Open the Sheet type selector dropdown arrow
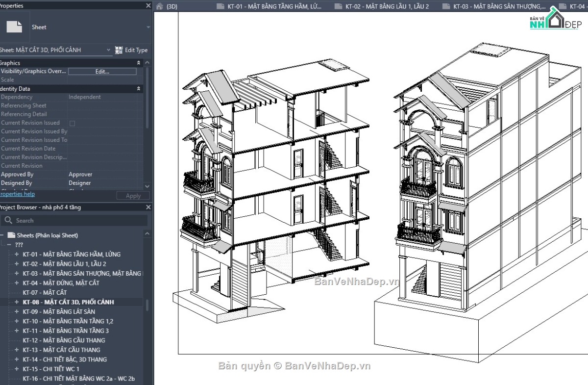 (148, 27)
